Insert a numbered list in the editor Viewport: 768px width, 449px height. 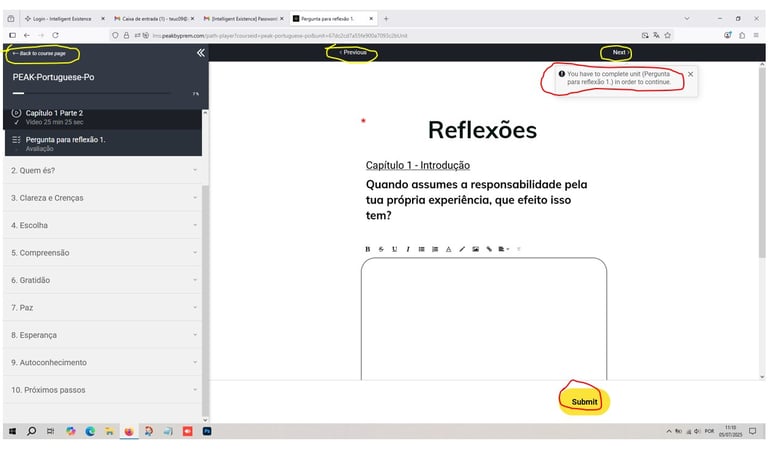435,249
